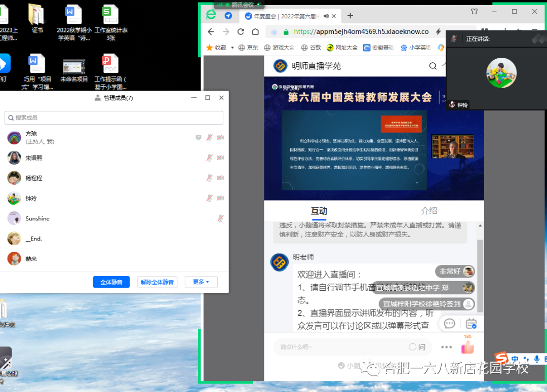
Task: Click the chat scrollbar up arrow
Action: click(480, 226)
